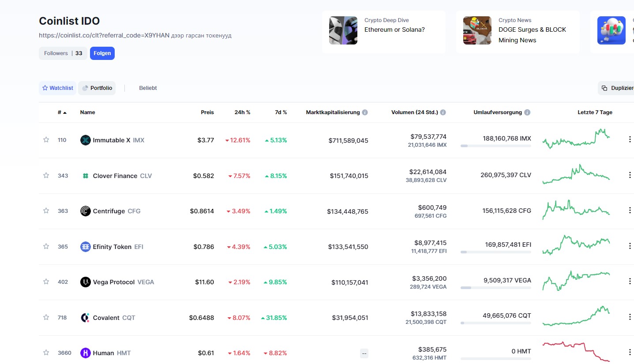Open the Centrifuge coin link

(x=116, y=211)
